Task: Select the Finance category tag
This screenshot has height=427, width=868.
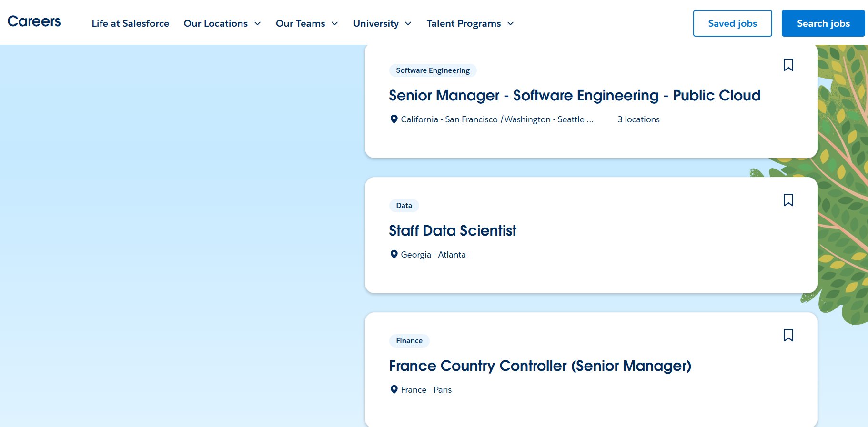Action: pyautogui.click(x=409, y=341)
